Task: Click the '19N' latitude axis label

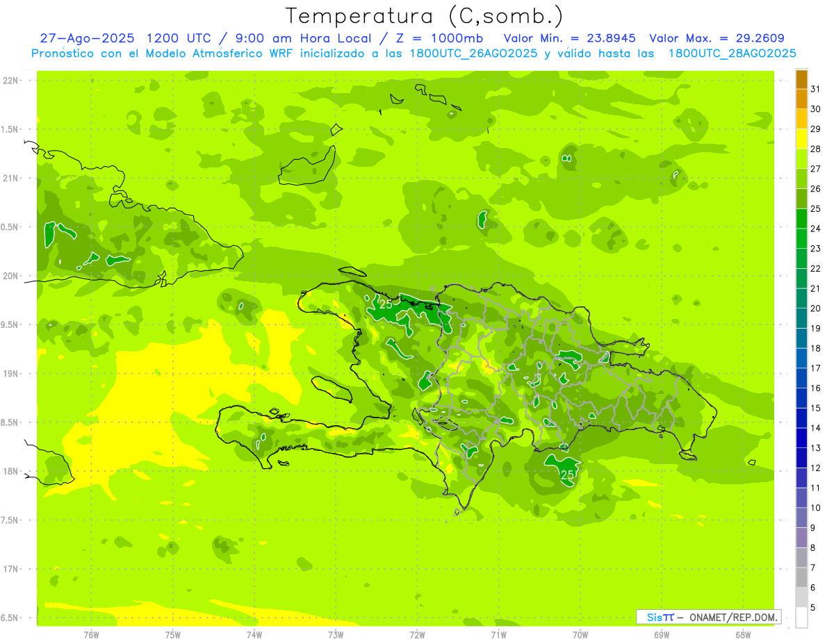Action: pyautogui.click(x=11, y=373)
